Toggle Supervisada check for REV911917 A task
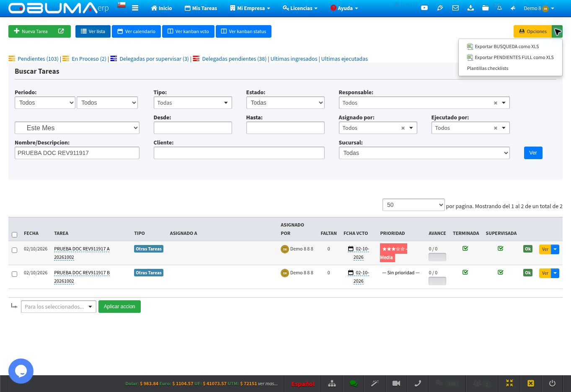Image resolution: width=571 pixels, height=392 pixels. point(500,248)
